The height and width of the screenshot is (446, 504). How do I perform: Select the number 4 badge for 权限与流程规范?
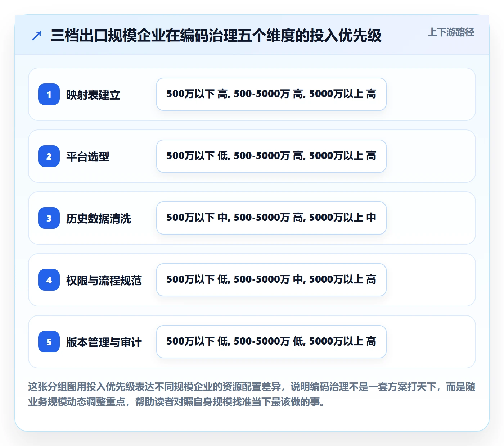(x=49, y=280)
